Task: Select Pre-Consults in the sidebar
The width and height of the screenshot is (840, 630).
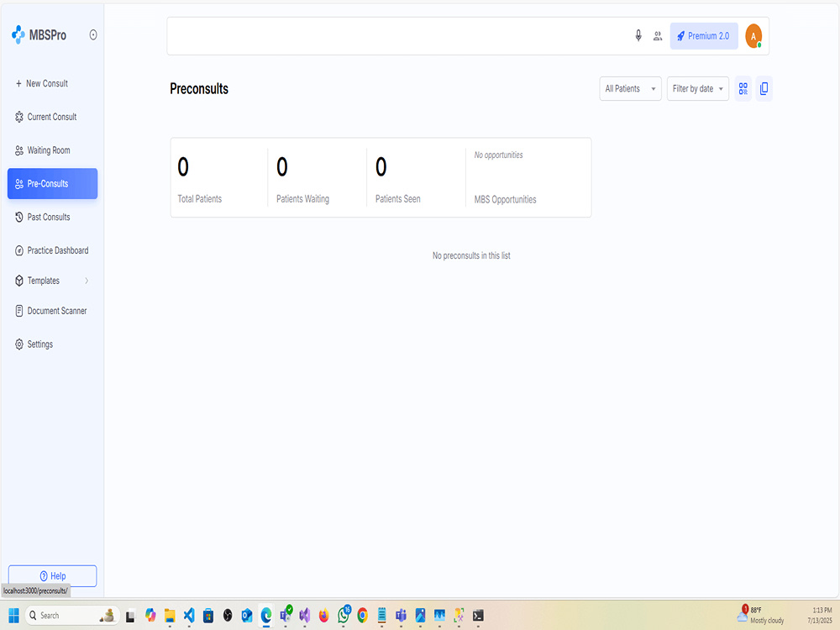Action: click(52, 184)
